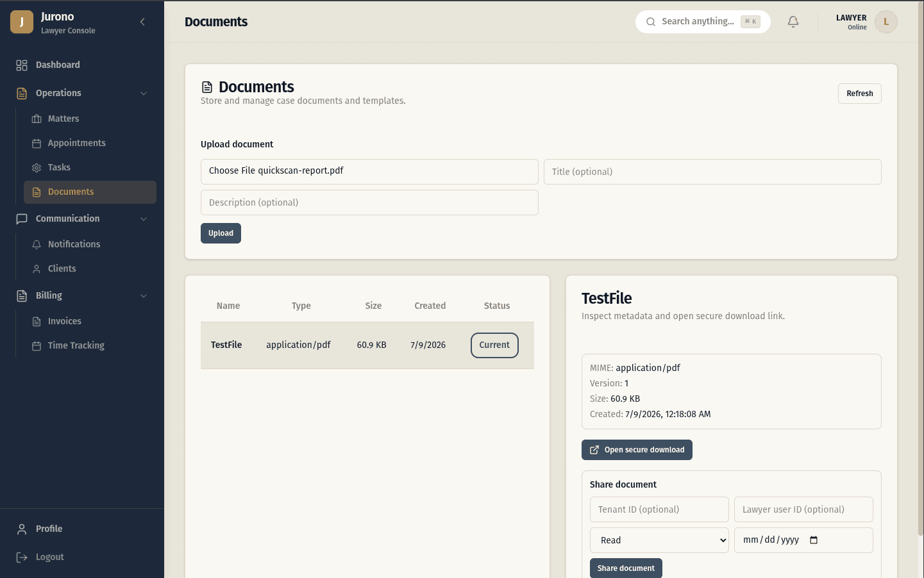Click the Appointments calendar icon
924x578 pixels.
pos(37,143)
